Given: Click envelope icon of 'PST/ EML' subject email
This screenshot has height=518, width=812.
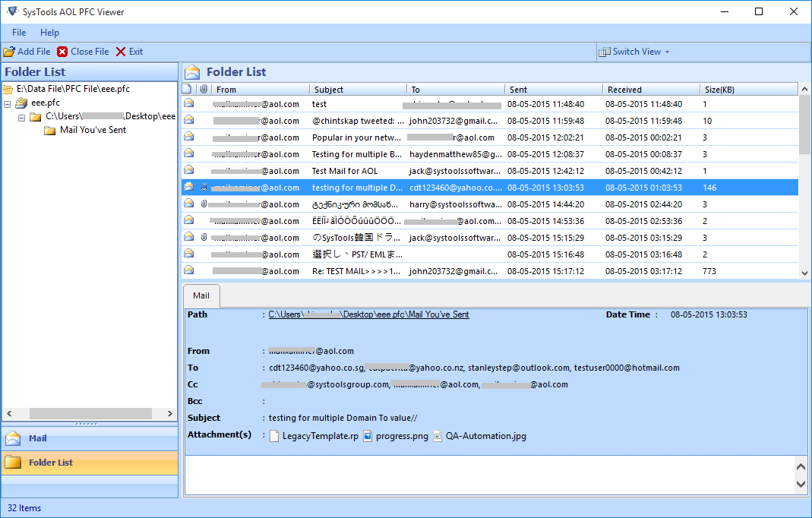Looking at the screenshot, I should tap(189, 253).
